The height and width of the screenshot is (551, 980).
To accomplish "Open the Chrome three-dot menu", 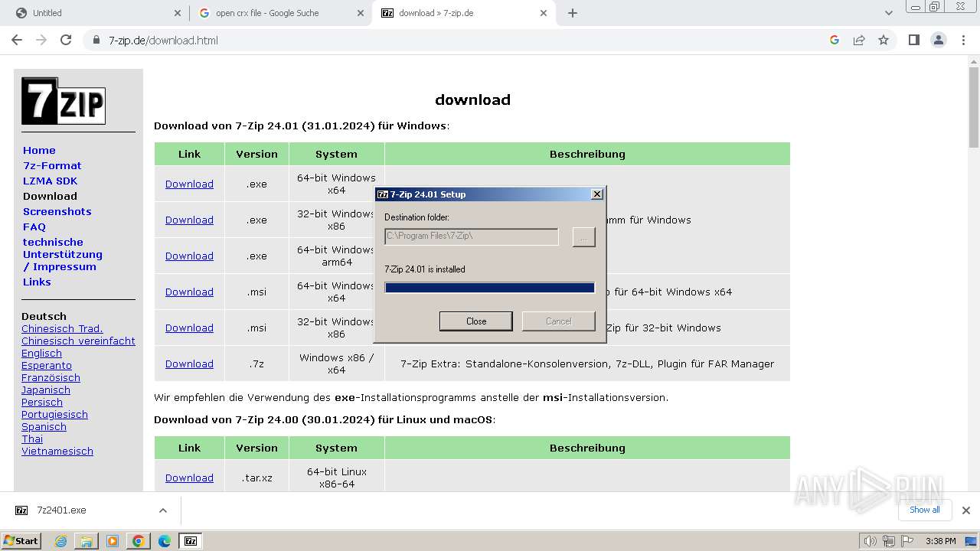I will (963, 40).
